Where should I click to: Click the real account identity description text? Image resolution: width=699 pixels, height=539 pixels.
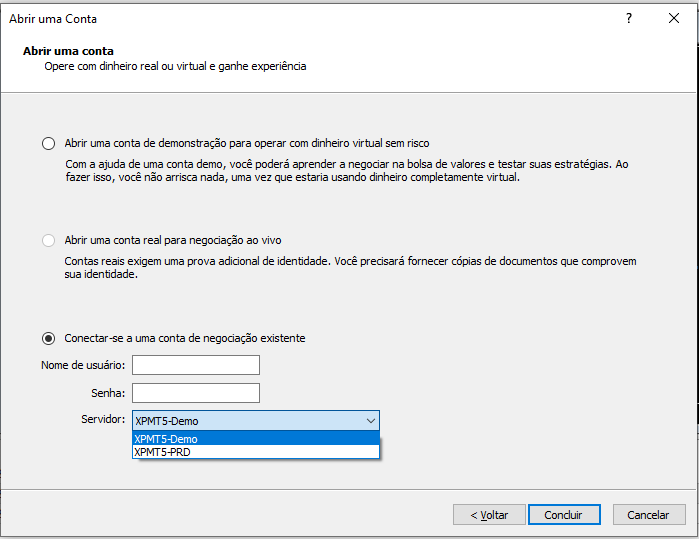[350, 268]
